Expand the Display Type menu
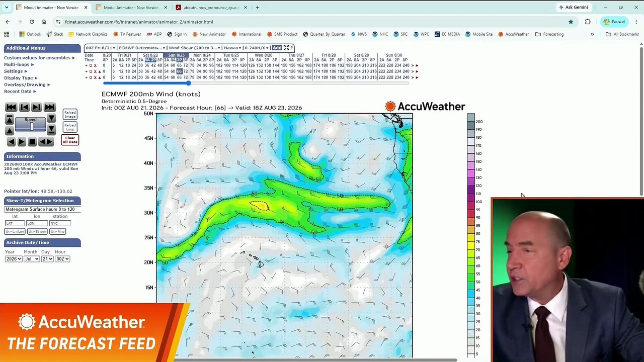Viewport: 644px width, 362px height. pyautogui.click(x=21, y=78)
